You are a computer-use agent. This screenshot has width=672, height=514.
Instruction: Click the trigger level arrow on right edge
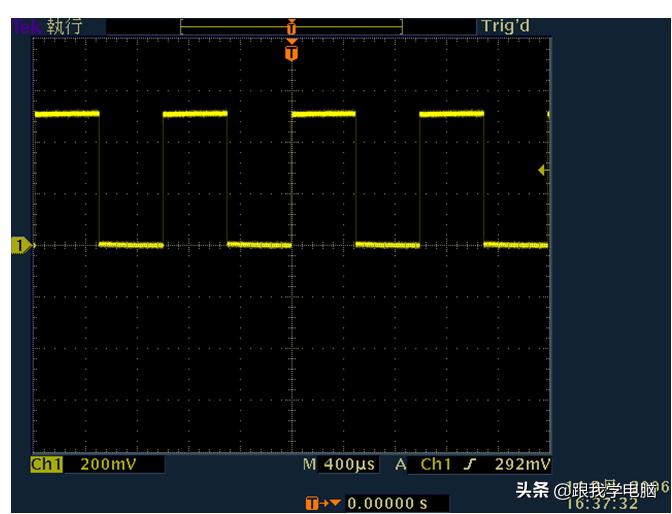click(542, 170)
